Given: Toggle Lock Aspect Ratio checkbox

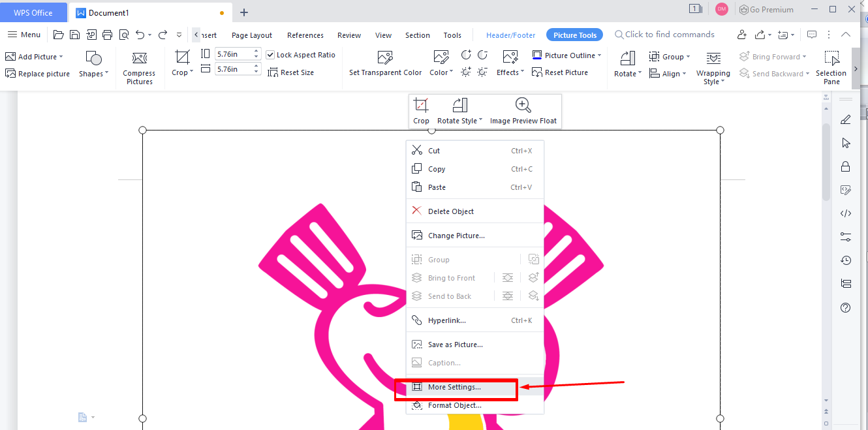Looking at the screenshot, I should 270,55.
